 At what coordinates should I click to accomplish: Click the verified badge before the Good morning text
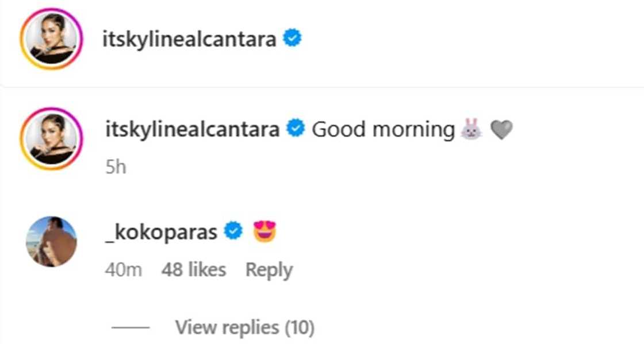pos(296,130)
